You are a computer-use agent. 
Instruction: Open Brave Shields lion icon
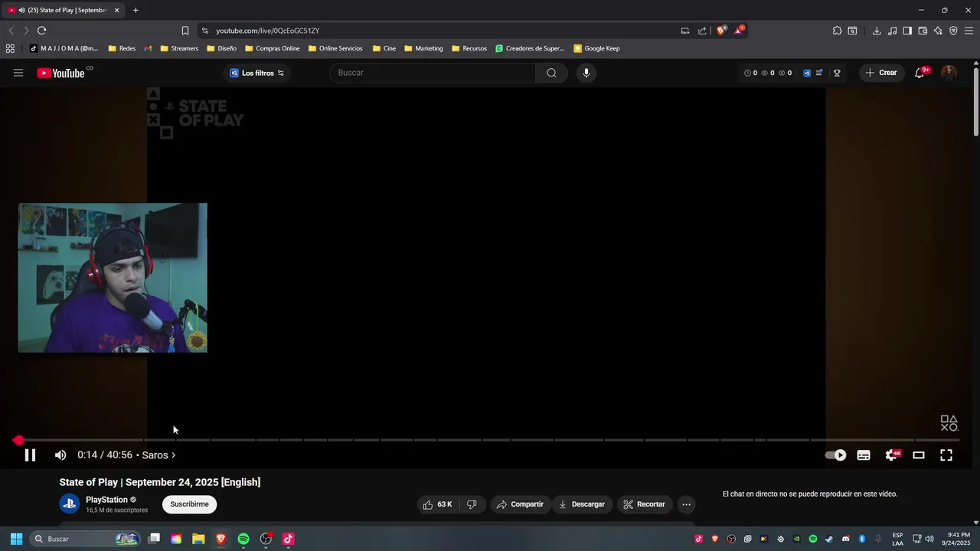click(720, 31)
